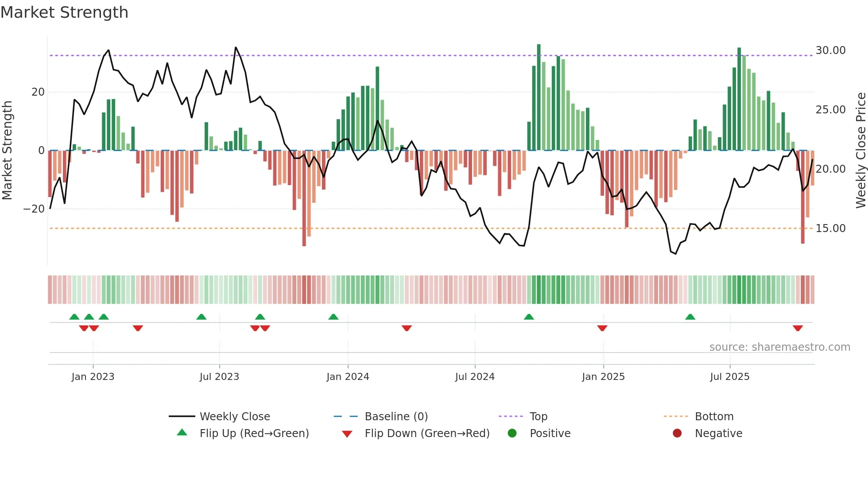Click the red Flip Down triangle legend icon
Viewport: 868px width, 488px height.
click(347, 434)
